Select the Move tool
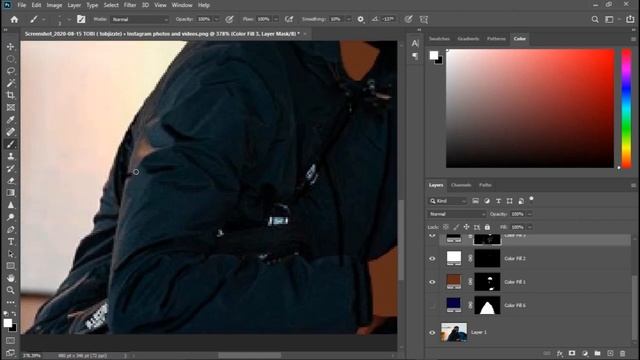Image resolution: width=640 pixels, height=360 pixels. [x=11, y=47]
